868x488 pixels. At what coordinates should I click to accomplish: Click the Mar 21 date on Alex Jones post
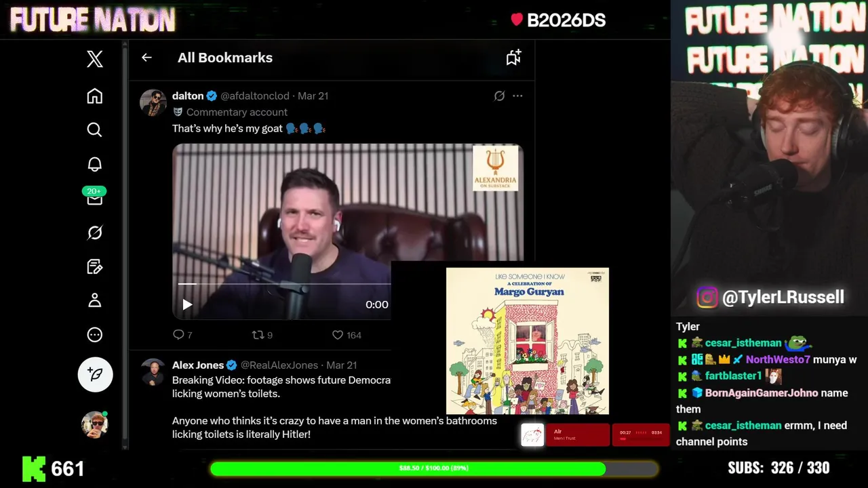342,365
